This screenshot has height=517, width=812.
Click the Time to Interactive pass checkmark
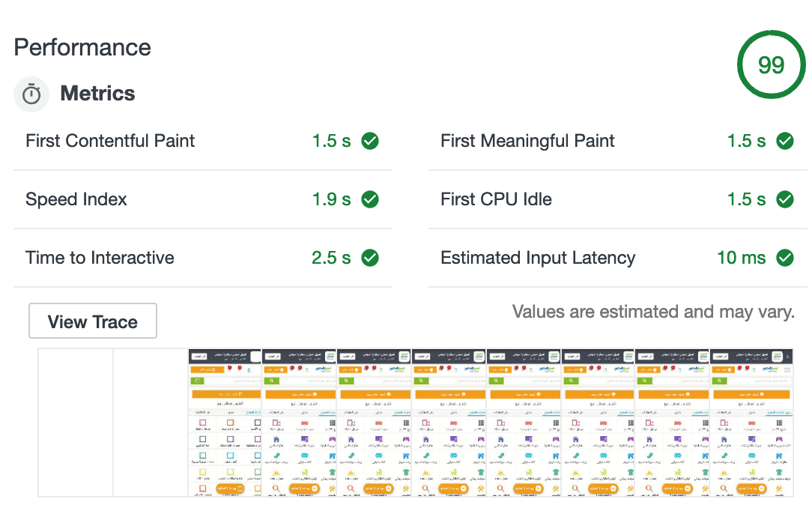370,258
